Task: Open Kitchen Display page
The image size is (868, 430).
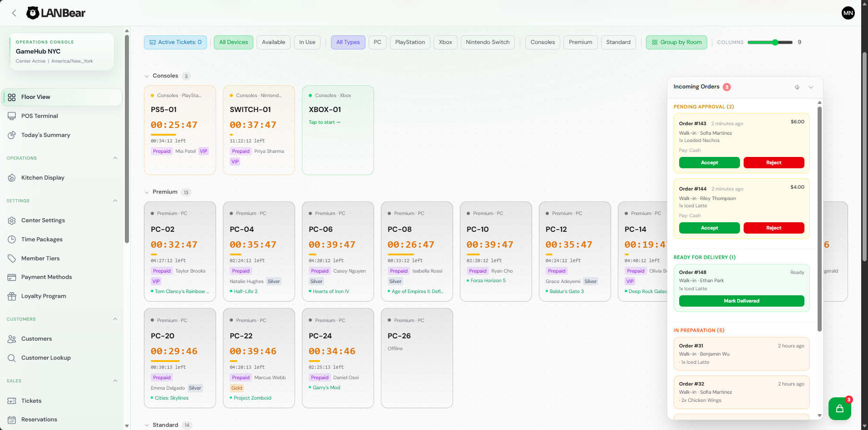Action: [x=62, y=178]
